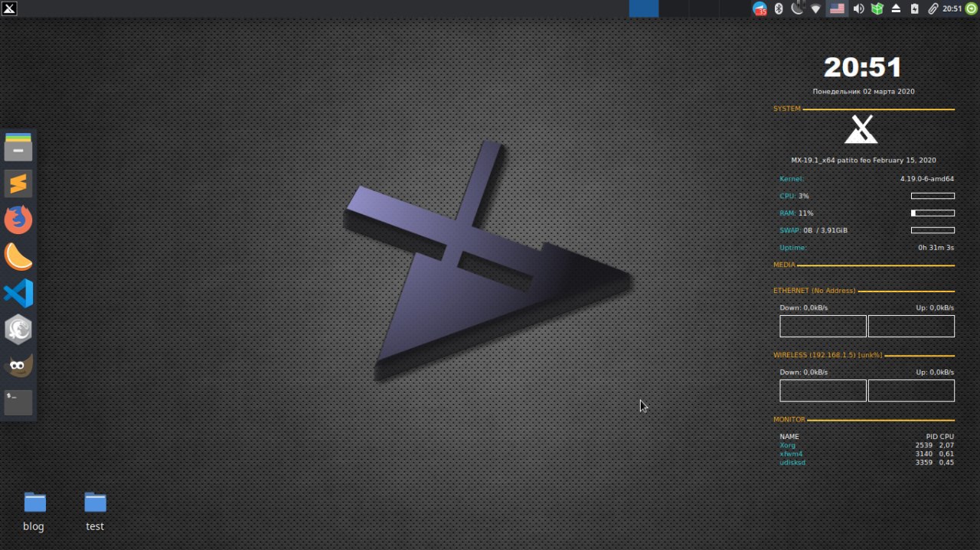This screenshot has width=980, height=550.
Task: Open the MX application menu icon
Action: pyautogui.click(x=8, y=8)
